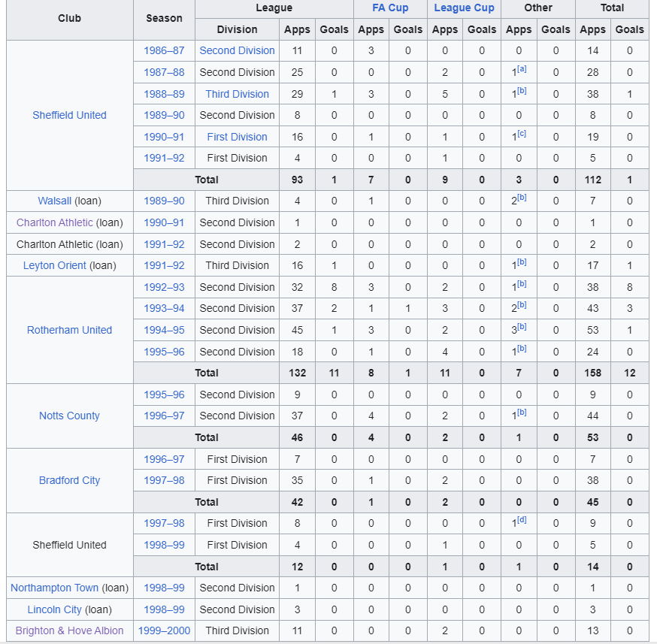Screen dimensions: 657x644
Task: Open the Bradford City club link
Action: (70, 480)
